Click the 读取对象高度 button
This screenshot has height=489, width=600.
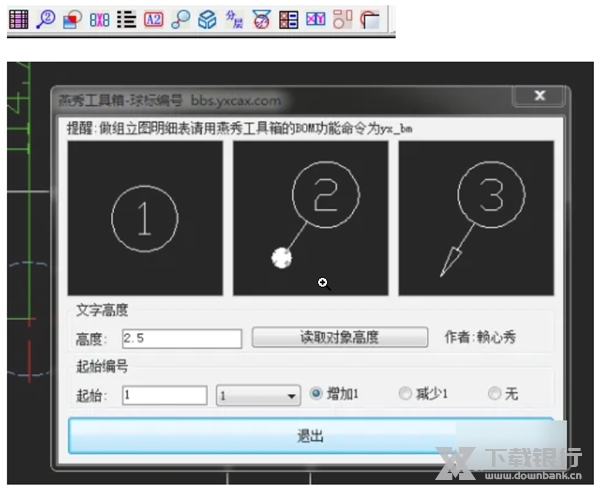click(x=340, y=337)
